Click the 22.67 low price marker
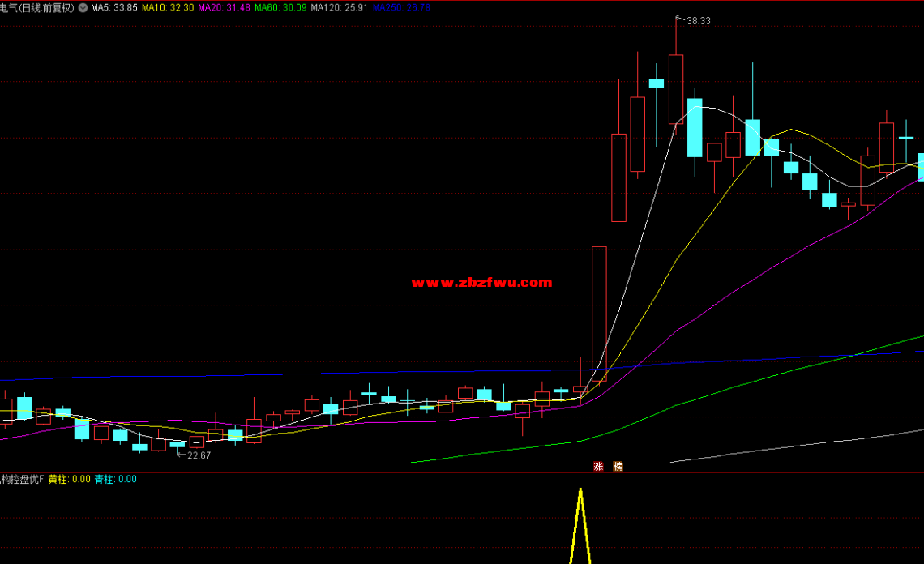Screen dimensions: 924x564 coord(199,455)
